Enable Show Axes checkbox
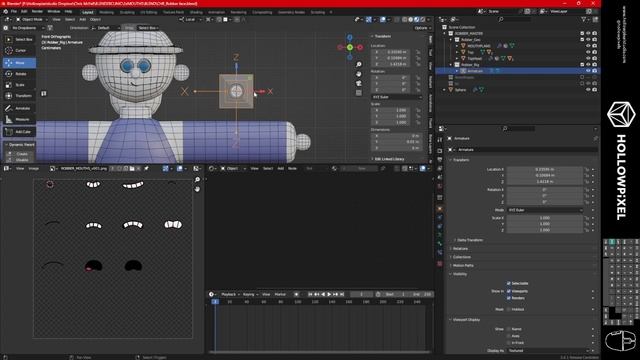Viewport: 640px width, 360px height. 509,336
